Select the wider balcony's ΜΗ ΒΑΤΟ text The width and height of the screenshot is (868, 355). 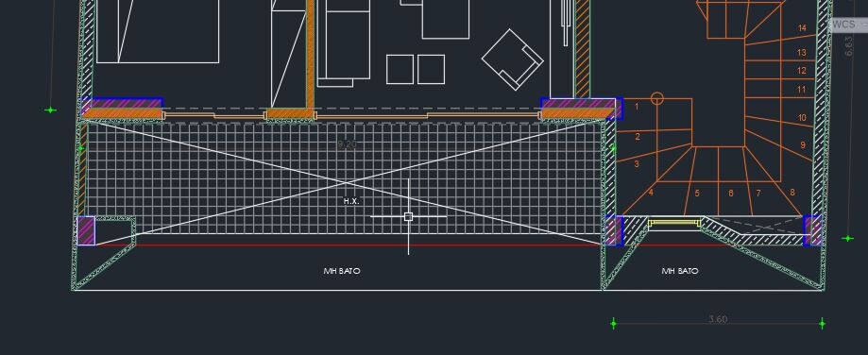pyautogui.click(x=342, y=271)
